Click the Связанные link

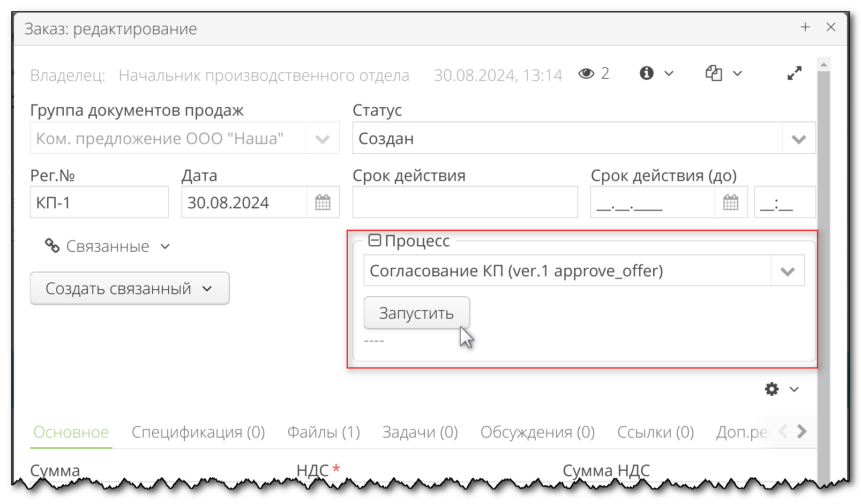tap(108, 246)
